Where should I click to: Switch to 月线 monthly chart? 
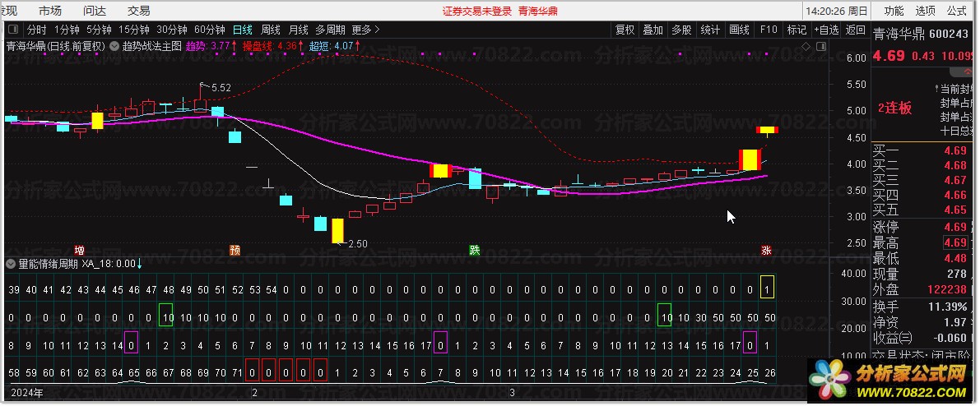click(x=298, y=30)
